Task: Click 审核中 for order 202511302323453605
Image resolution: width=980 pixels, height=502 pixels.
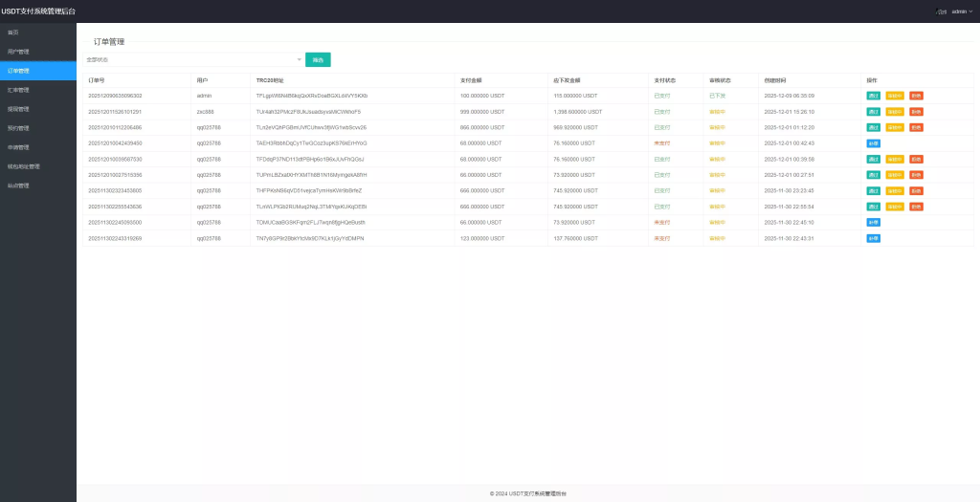Action: (895, 190)
